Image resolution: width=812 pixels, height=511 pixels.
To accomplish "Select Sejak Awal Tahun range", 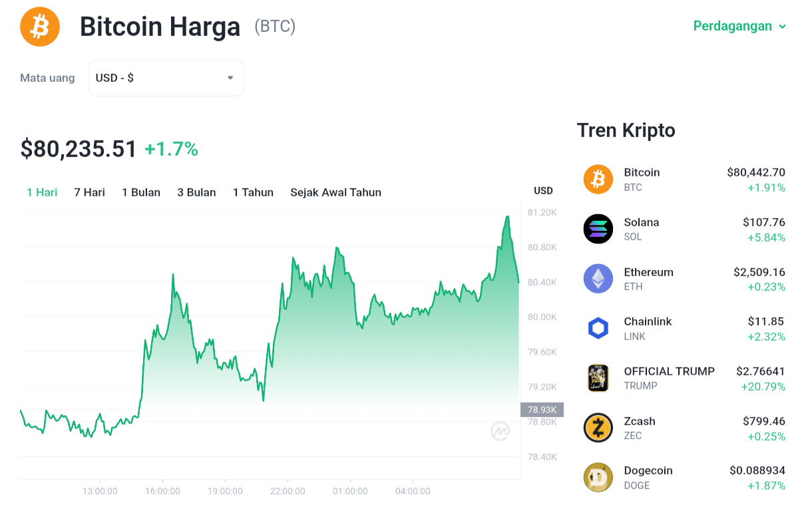I will point(335,192).
